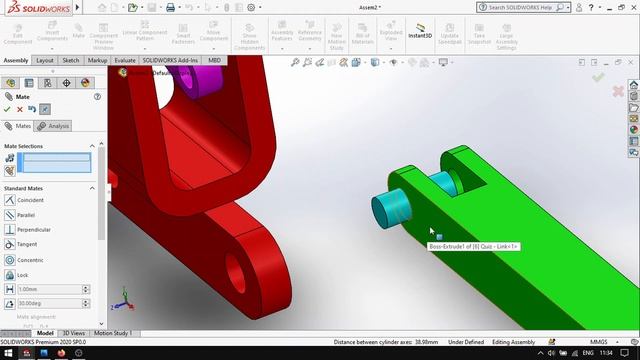The image size is (640, 360).
Task: Cancel the mate with red X
Action: pos(20,109)
